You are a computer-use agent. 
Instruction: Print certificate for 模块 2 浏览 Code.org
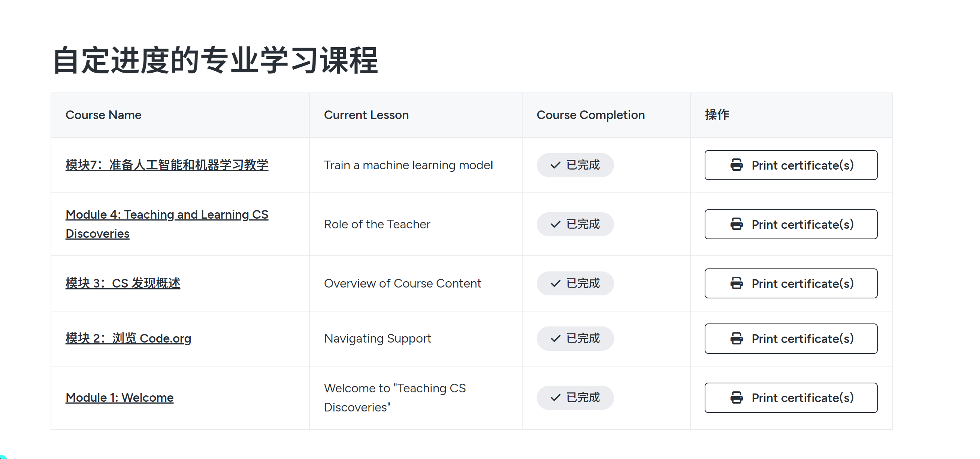pyautogui.click(x=791, y=338)
